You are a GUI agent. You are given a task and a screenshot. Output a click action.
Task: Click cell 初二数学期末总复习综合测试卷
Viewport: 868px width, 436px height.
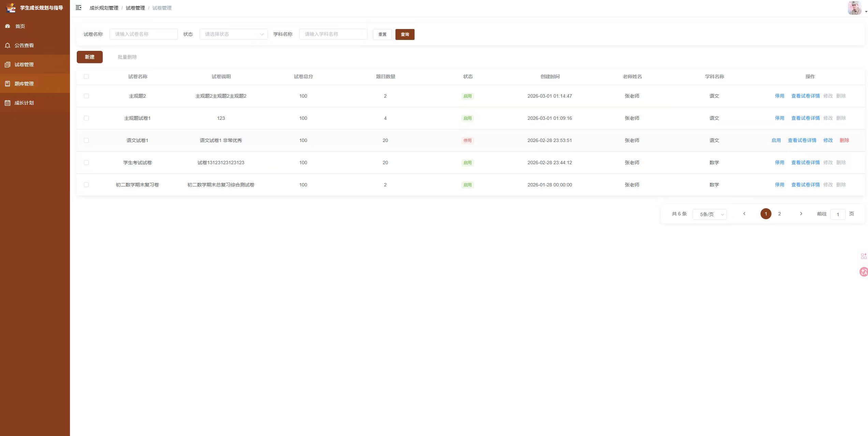coord(221,185)
